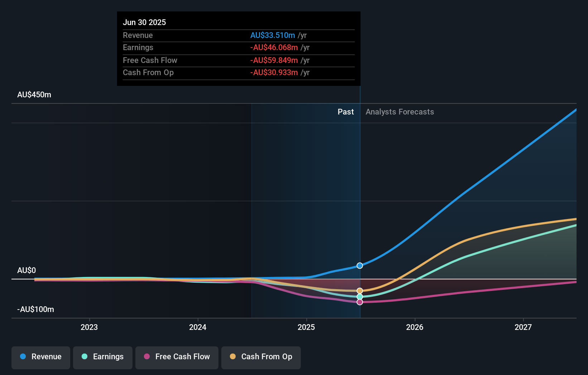Switch to the Analysts Forecasts section
The height and width of the screenshot is (375, 588).
coord(400,112)
